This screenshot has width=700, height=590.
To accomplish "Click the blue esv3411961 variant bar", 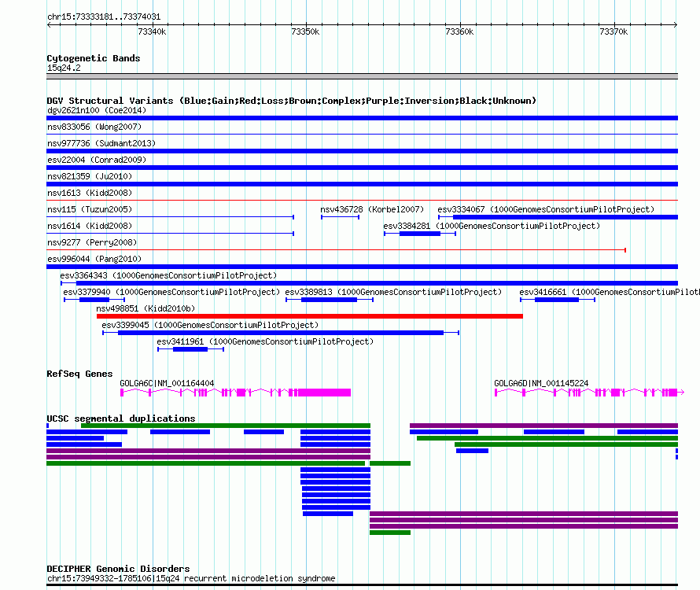I will pyautogui.click(x=190, y=349).
